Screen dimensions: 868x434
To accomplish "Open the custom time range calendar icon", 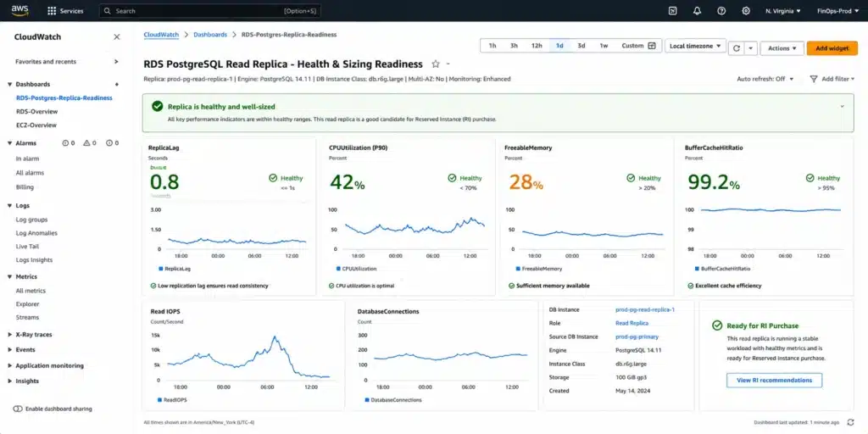I will point(652,46).
